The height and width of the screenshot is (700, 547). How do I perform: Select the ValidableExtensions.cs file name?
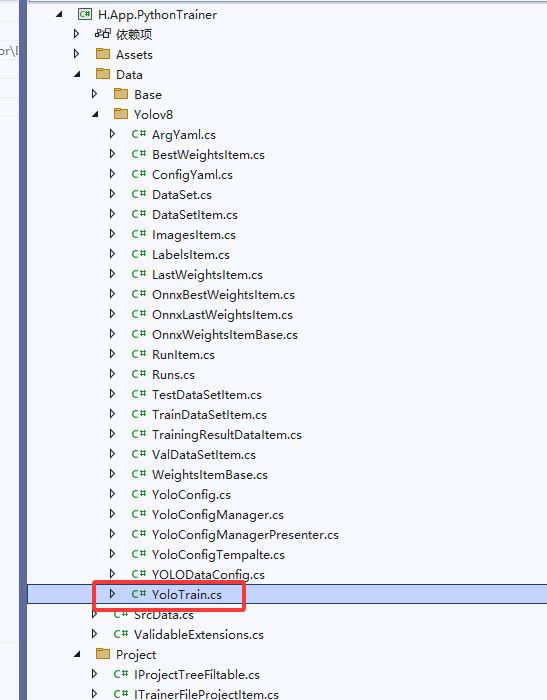(x=199, y=634)
